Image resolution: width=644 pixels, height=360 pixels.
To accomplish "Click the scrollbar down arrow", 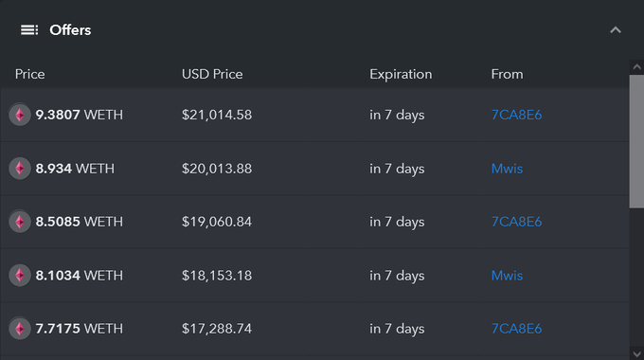I will (636, 353).
